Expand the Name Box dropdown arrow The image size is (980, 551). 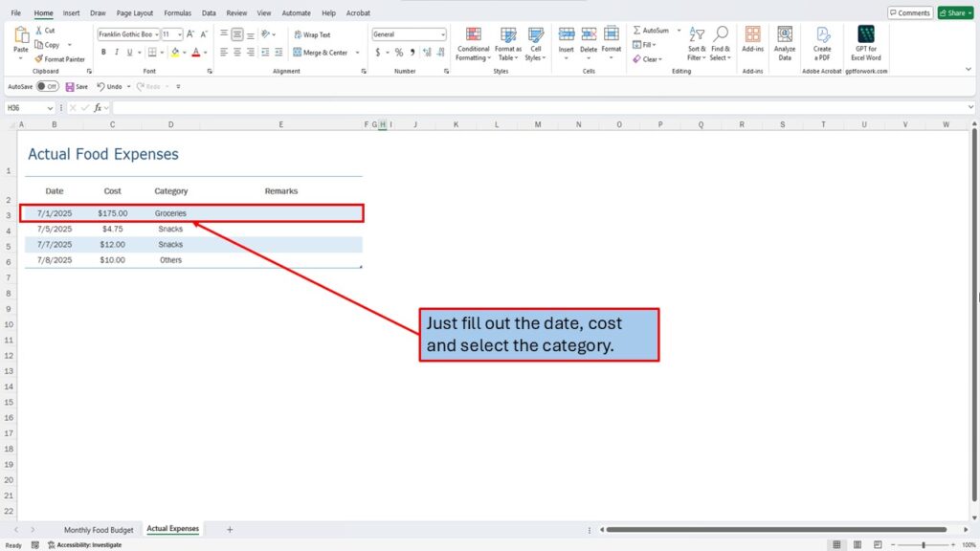point(50,108)
